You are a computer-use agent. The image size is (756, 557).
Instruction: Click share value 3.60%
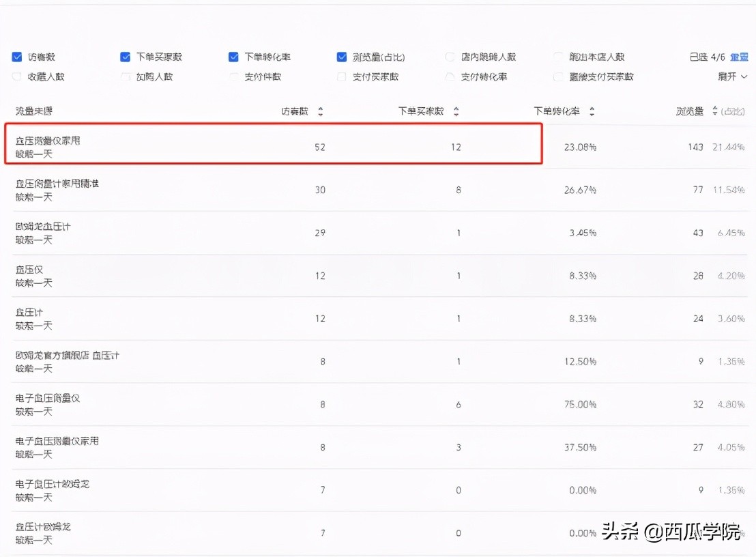pyautogui.click(x=731, y=319)
